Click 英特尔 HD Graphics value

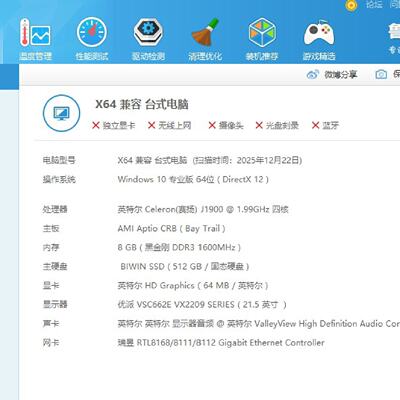[x=193, y=285]
